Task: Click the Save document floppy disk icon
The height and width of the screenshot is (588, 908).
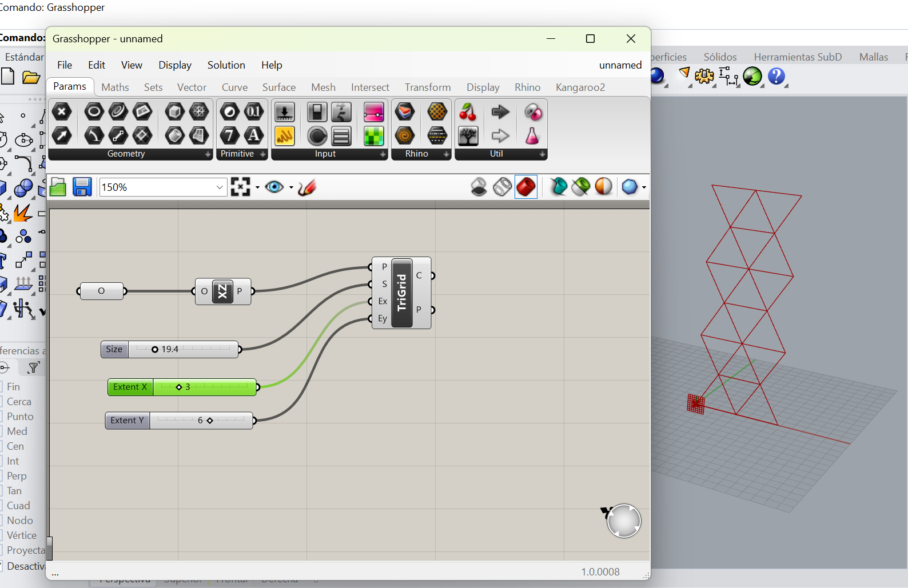Action: pyautogui.click(x=82, y=187)
